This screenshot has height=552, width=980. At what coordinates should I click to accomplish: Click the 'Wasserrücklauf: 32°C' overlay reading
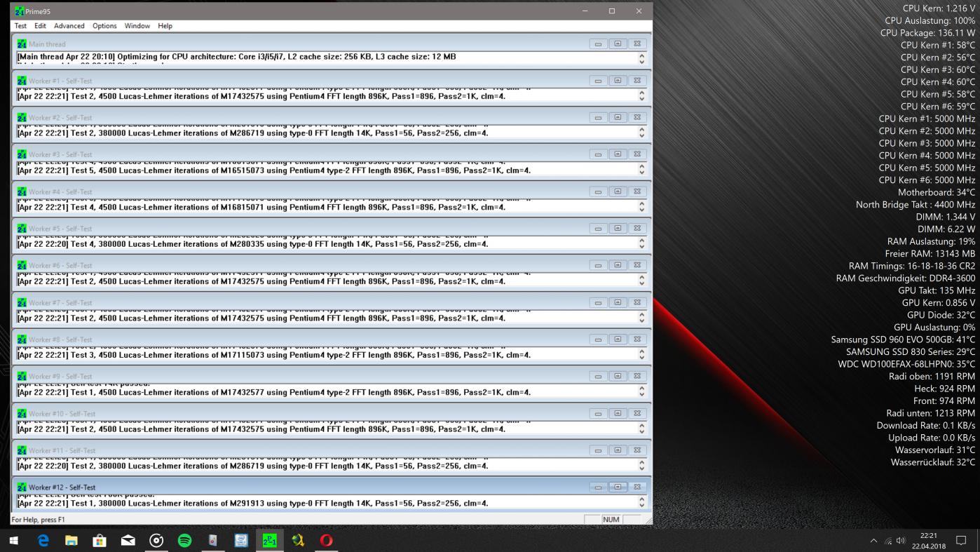point(933,462)
